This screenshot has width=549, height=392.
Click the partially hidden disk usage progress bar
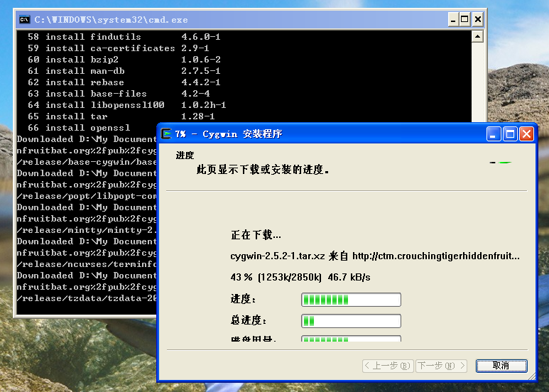[351, 339]
